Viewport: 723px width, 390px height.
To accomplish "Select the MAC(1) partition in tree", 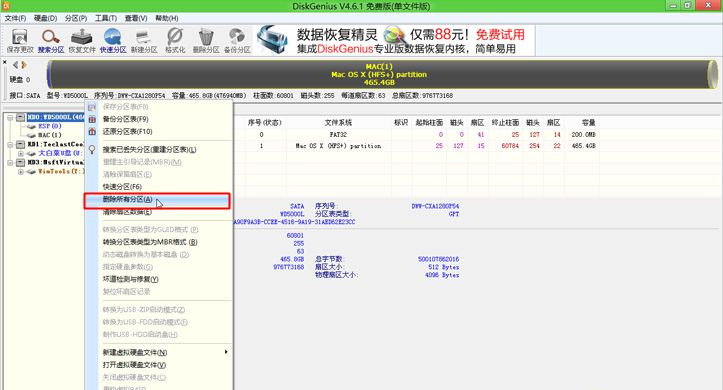I will pyautogui.click(x=50, y=135).
